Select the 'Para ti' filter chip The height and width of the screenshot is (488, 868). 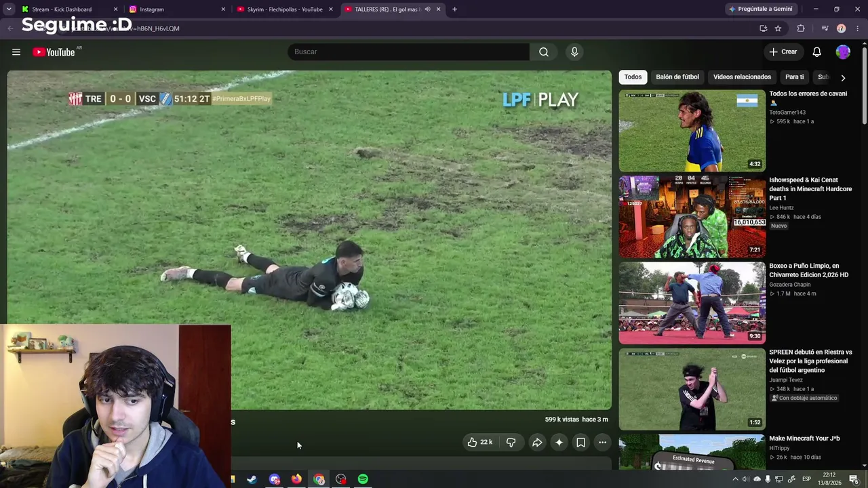(x=794, y=77)
